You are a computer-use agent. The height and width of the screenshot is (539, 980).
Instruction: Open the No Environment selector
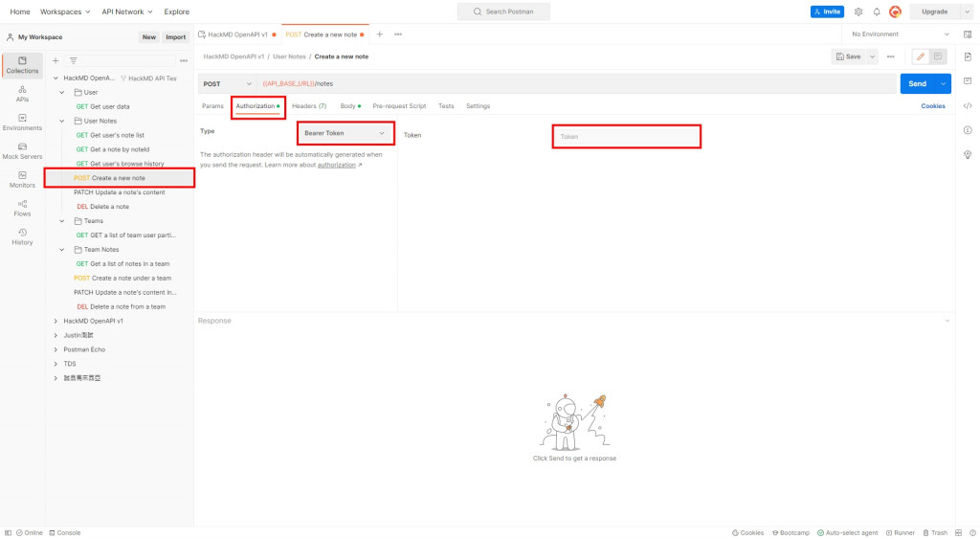(900, 34)
